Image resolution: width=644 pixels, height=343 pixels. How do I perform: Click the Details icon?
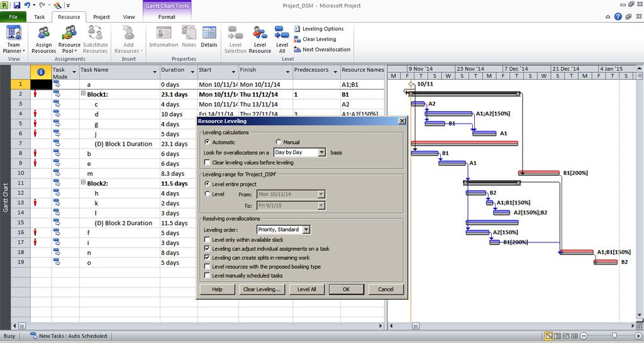pos(209,37)
